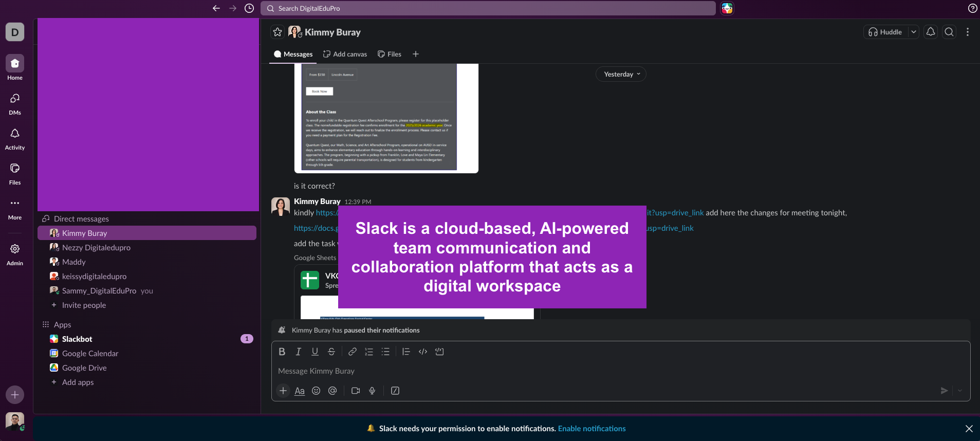Open the Google Drive app
The image size is (980, 441).
(147, 367)
